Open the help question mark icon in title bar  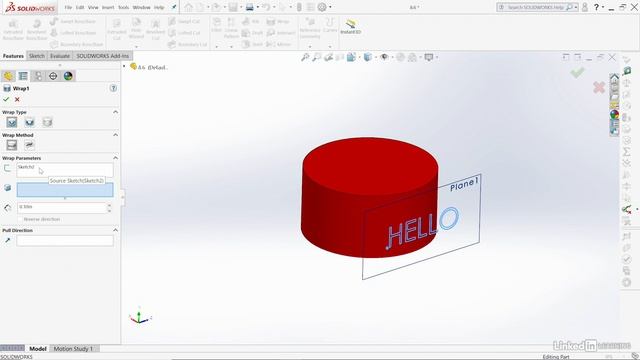[596, 7]
